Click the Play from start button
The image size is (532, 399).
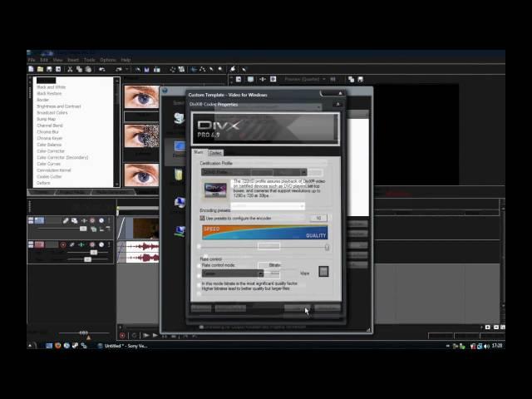tap(146, 336)
